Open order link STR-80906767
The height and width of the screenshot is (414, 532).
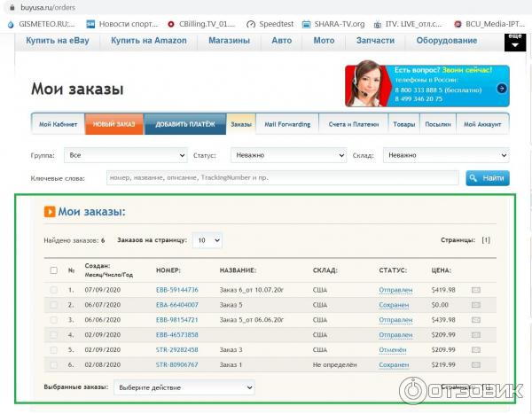(x=176, y=365)
